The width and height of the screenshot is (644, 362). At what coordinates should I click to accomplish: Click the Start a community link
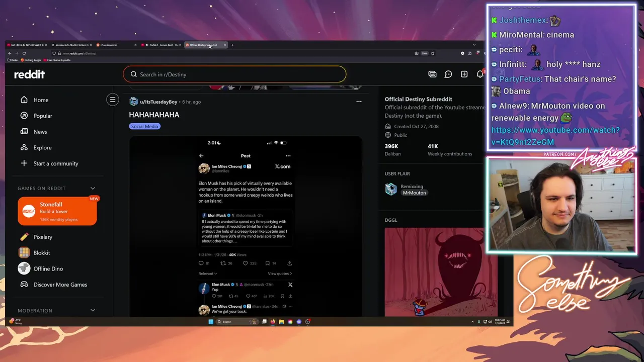(49, 163)
